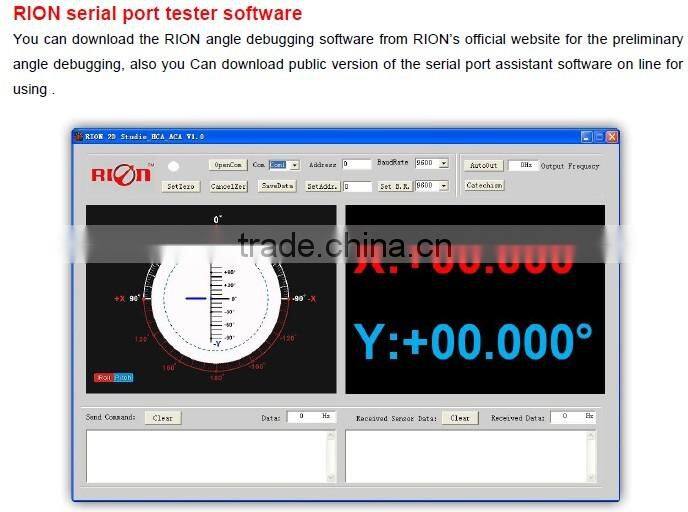Click the Set B.R. button
Screen dimensions: 688x512
[x=393, y=186]
